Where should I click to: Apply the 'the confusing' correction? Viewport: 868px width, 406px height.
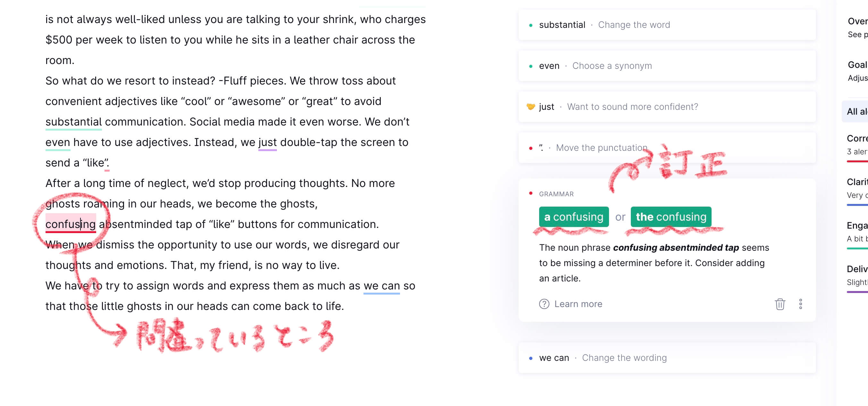tap(671, 217)
